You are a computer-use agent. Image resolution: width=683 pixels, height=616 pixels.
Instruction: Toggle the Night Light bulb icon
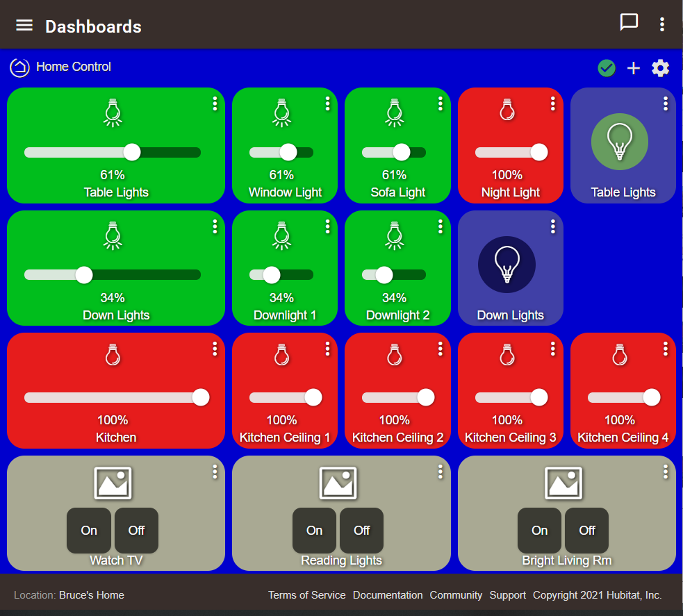(x=507, y=110)
